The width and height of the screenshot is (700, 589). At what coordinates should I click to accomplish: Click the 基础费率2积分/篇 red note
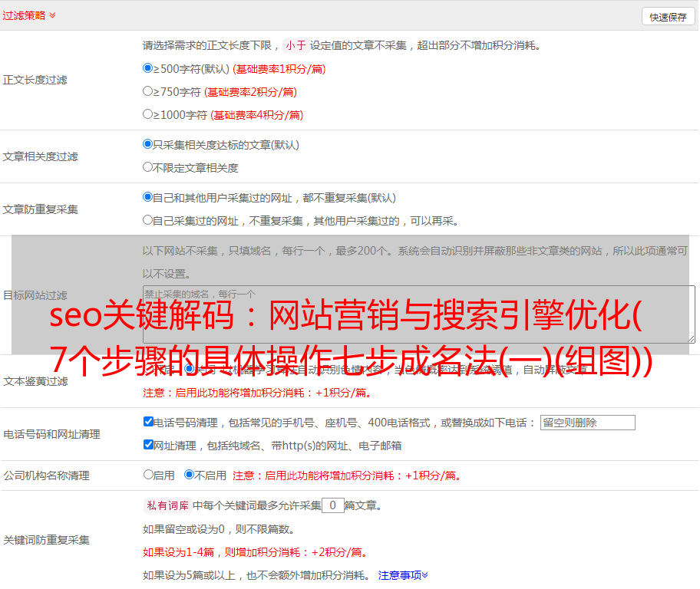(250, 92)
